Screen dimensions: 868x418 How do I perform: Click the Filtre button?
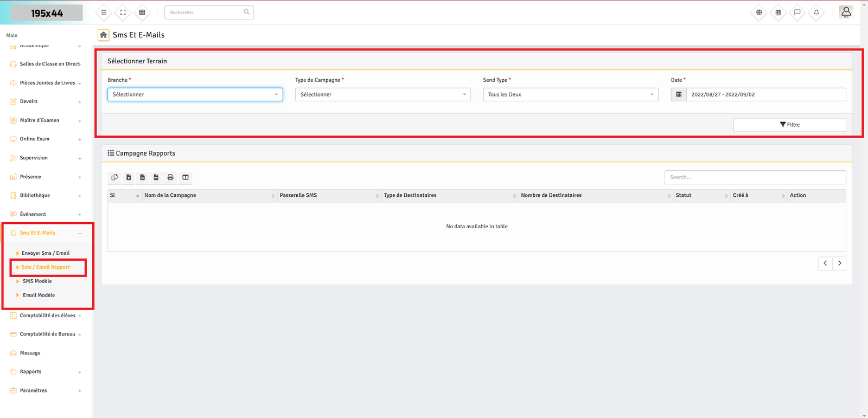pyautogui.click(x=789, y=125)
